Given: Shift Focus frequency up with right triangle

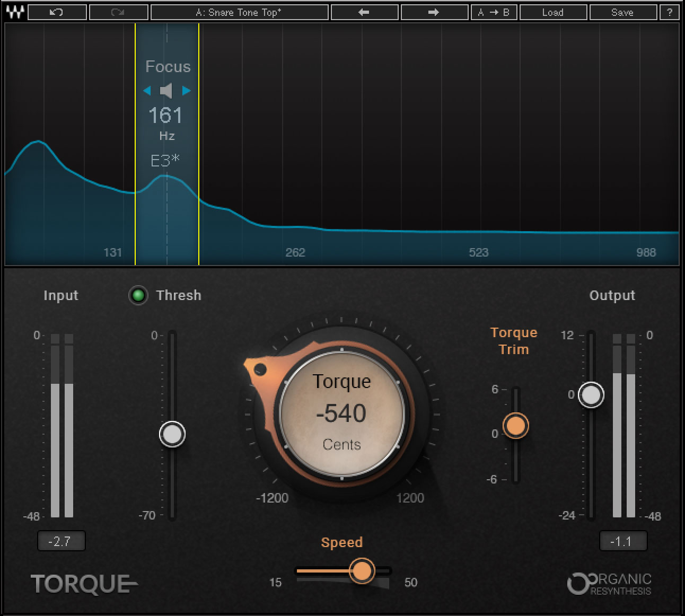Looking at the screenshot, I should coord(186,91).
